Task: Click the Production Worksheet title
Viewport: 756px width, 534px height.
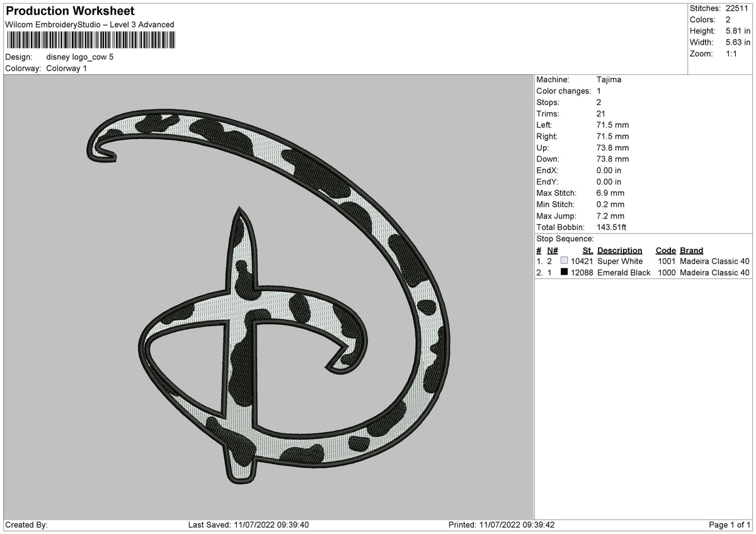Action: (x=70, y=11)
